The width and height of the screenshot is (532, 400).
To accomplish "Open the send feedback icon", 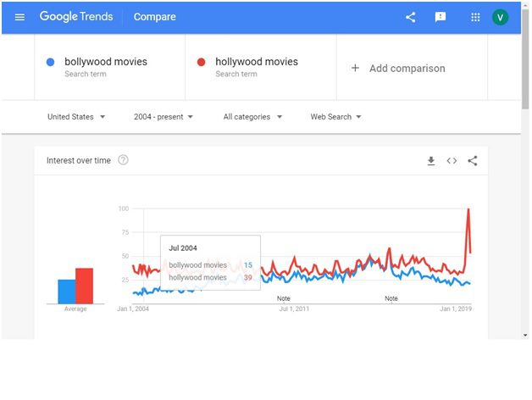I will [x=440, y=17].
